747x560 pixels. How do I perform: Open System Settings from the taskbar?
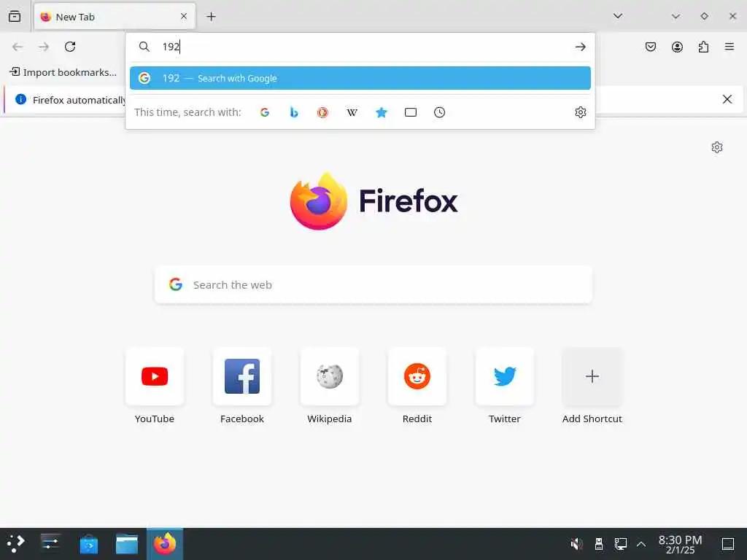(50, 544)
